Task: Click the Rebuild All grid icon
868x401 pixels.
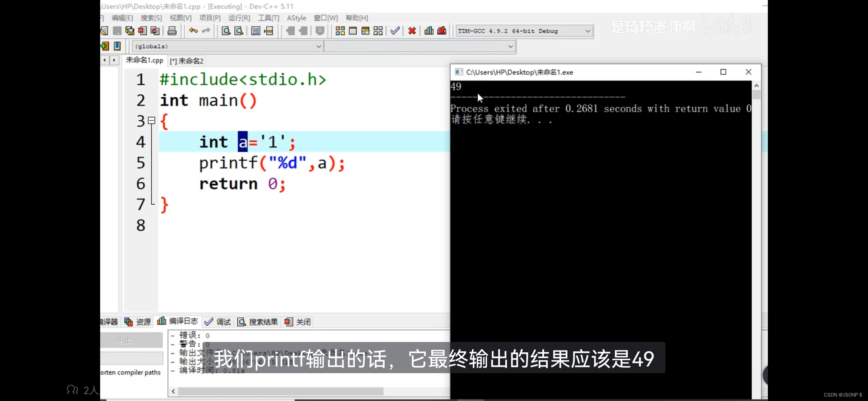Action: [x=378, y=31]
